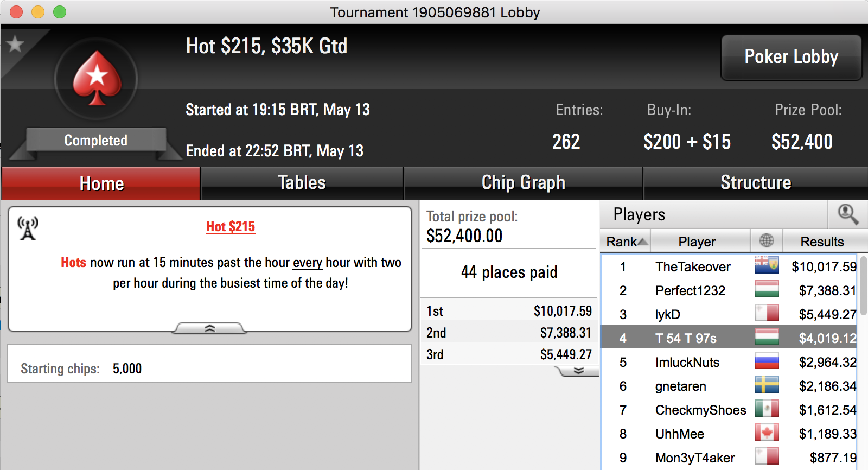Select player Perfect1232 row
This screenshot has width=868, height=470.
729,290
